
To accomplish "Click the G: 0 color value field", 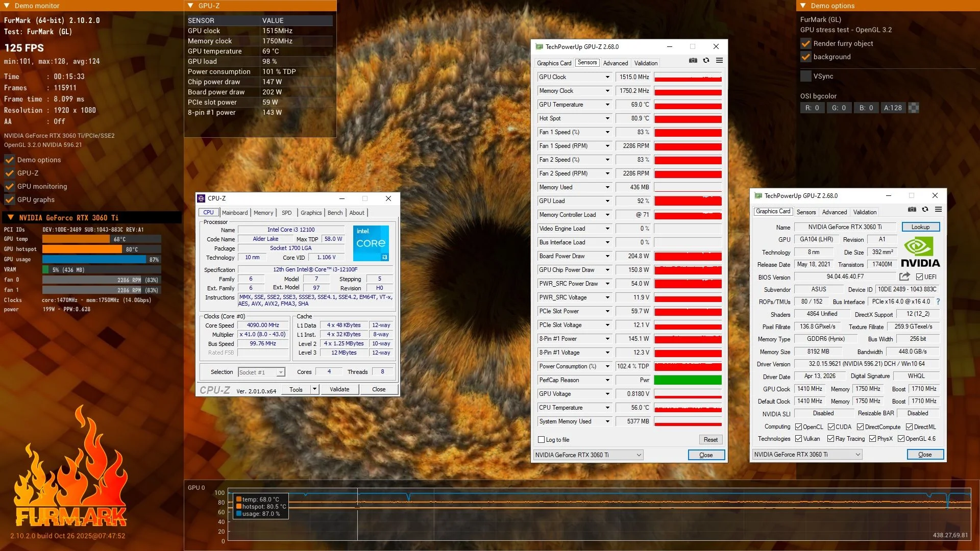I will click(x=839, y=108).
